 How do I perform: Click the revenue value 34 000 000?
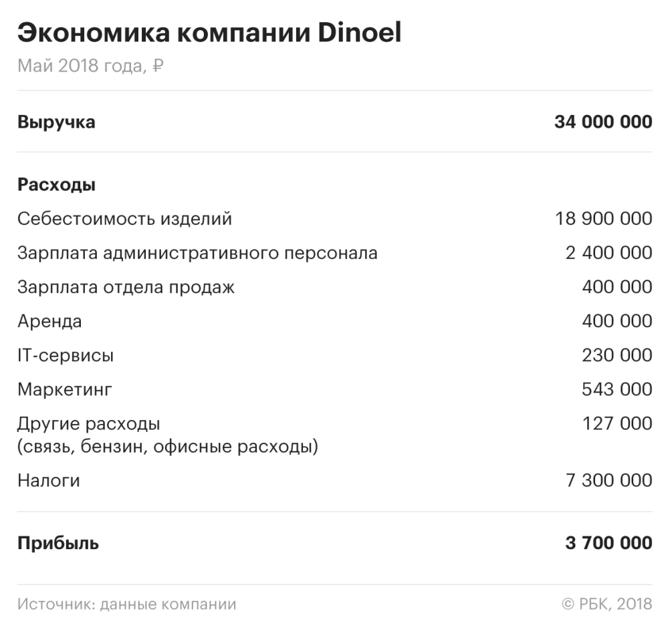click(x=602, y=122)
